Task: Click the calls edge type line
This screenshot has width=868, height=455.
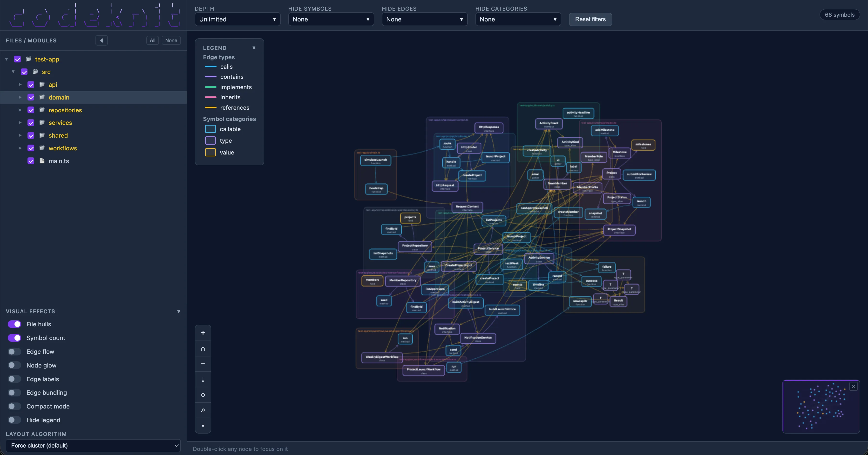Action: pos(210,67)
